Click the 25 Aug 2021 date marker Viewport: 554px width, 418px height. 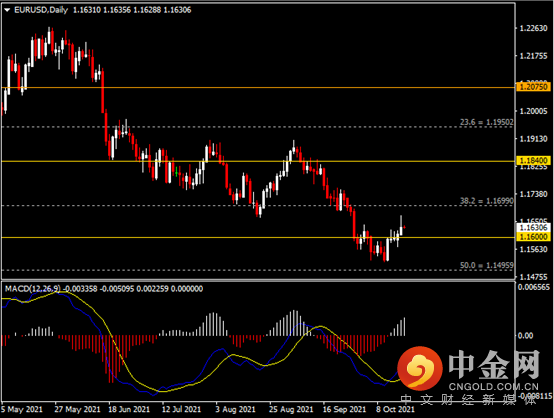pyautogui.click(x=291, y=409)
